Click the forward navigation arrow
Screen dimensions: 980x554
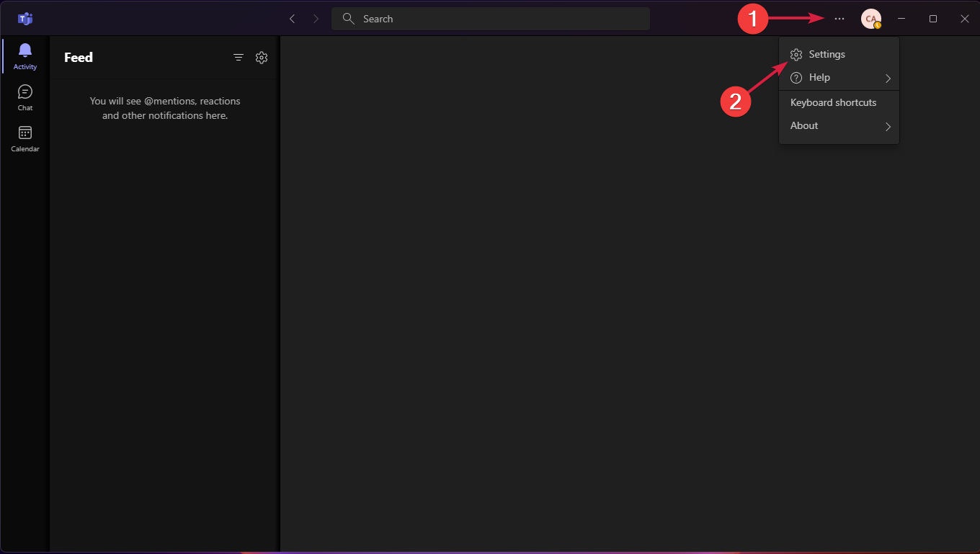pyautogui.click(x=316, y=19)
